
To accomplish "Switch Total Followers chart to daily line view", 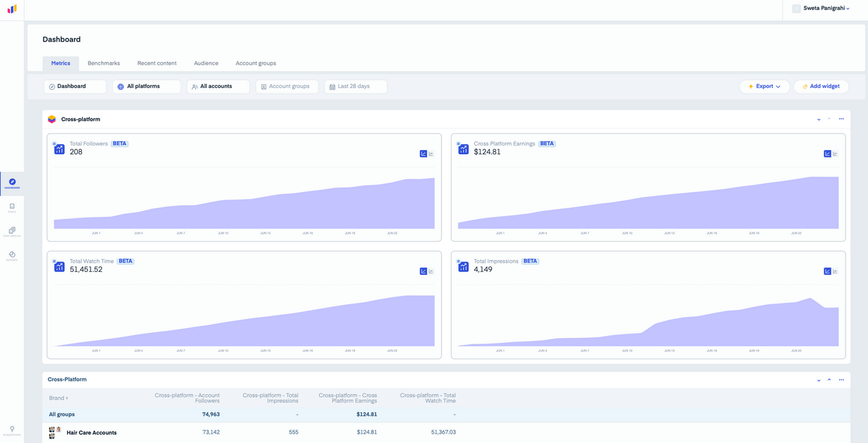I will (432, 154).
